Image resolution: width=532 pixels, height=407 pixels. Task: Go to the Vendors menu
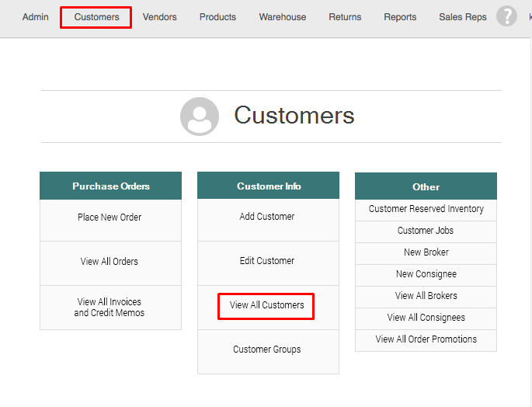pyautogui.click(x=159, y=17)
